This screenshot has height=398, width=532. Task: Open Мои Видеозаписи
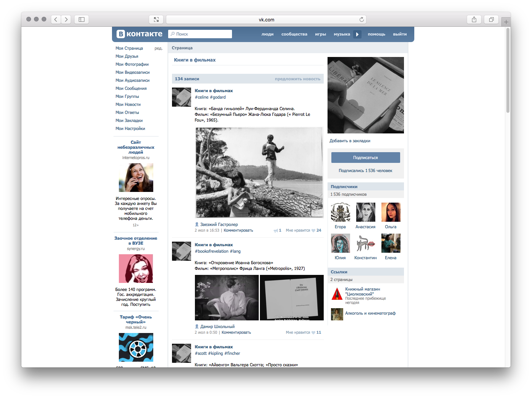(133, 72)
